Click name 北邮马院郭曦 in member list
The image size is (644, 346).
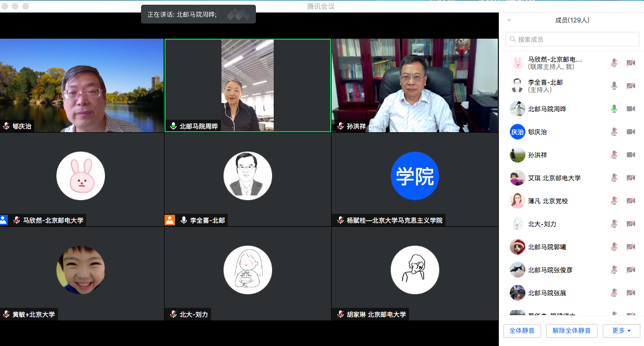point(547,247)
